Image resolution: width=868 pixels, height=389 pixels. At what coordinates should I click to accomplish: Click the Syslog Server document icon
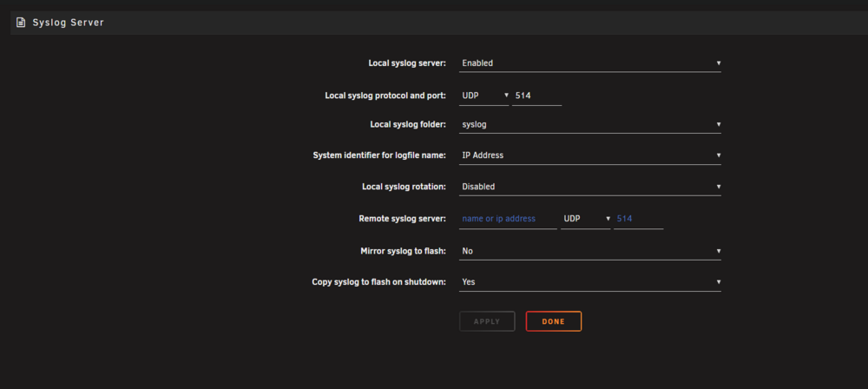click(x=21, y=23)
